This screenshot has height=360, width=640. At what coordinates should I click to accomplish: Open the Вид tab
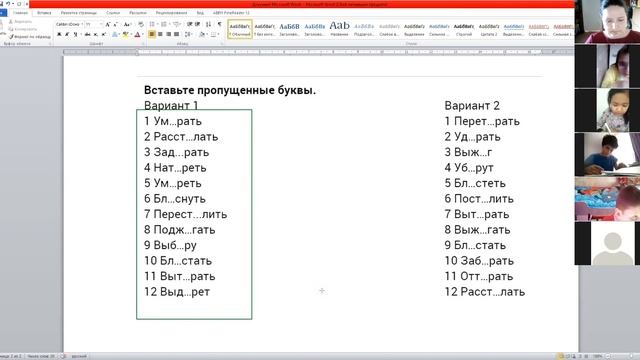(200, 13)
